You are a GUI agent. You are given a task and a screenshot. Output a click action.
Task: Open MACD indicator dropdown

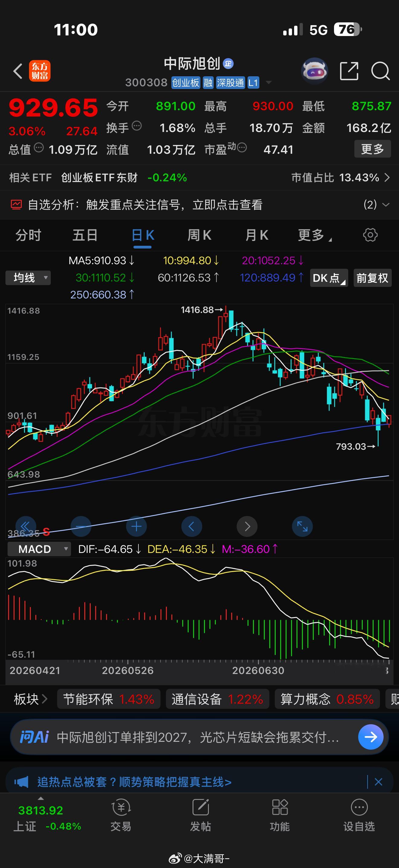(39, 549)
